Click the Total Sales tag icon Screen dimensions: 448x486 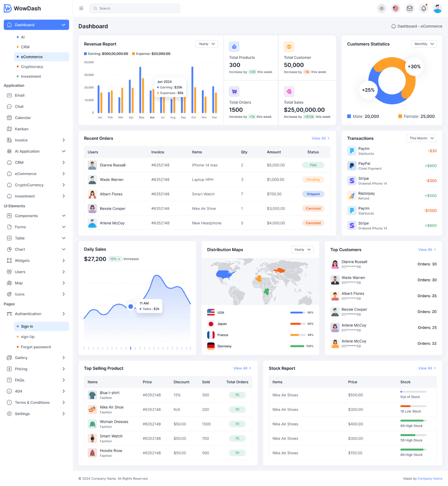pos(289,91)
